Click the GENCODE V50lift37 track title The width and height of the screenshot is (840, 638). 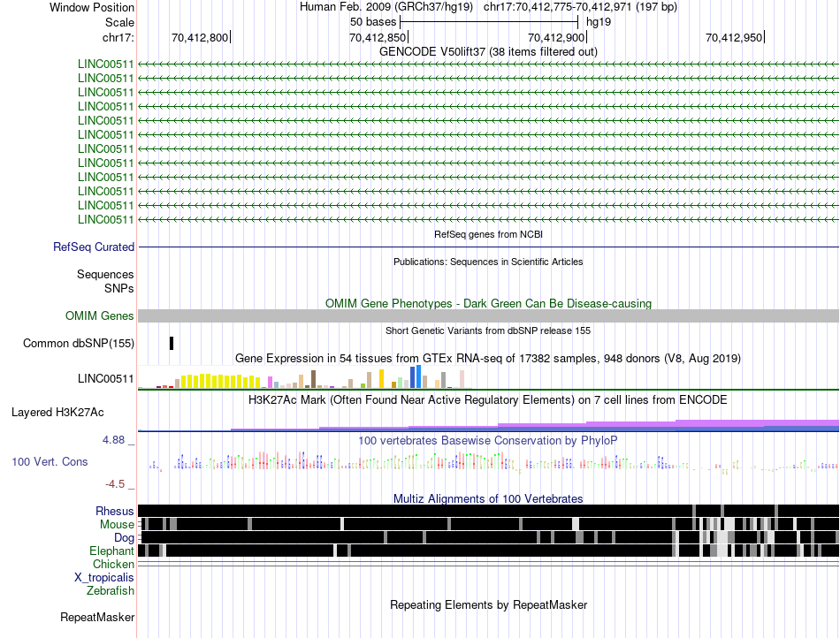488,51
